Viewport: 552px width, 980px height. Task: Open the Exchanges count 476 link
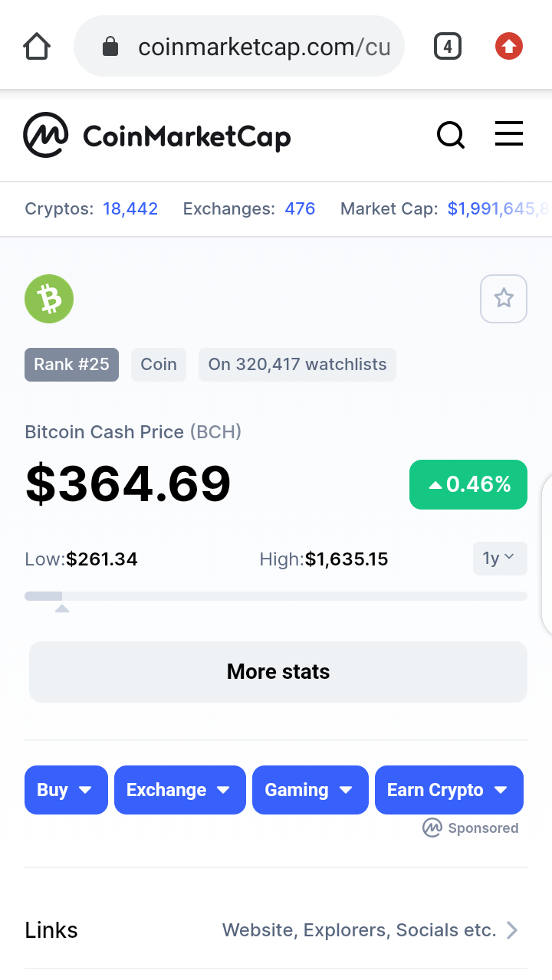click(x=300, y=208)
